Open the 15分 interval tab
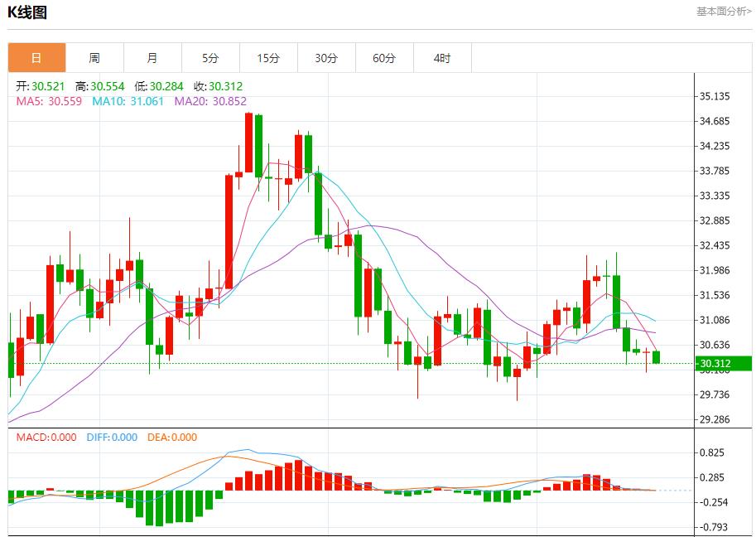 (x=268, y=58)
